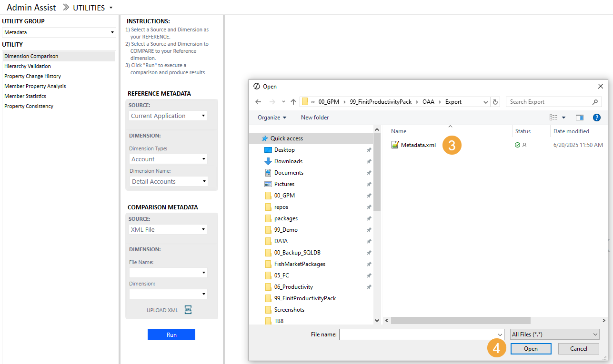
Task: Select the Metadata.xml file
Action: [x=418, y=145]
